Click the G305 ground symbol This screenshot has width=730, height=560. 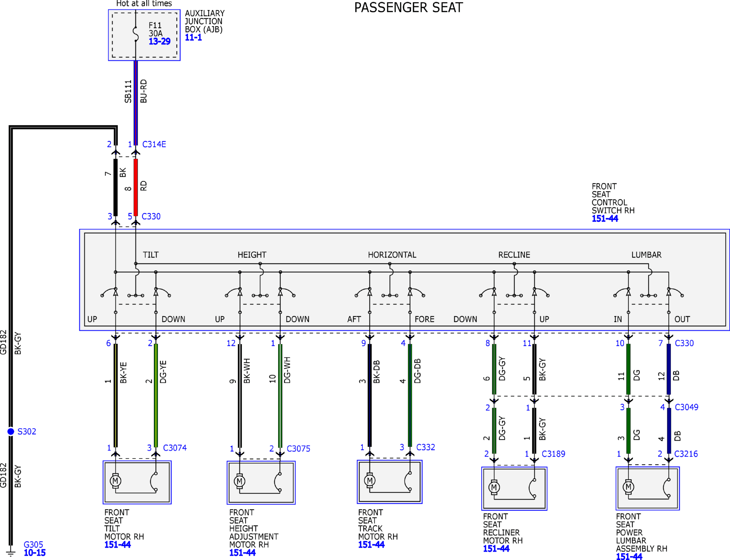point(11,552)
